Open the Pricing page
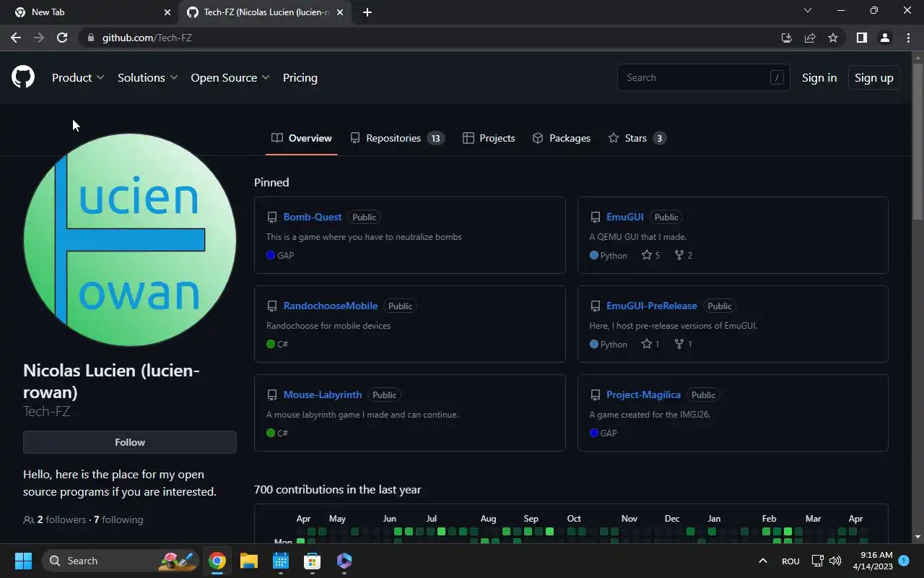 tap(300, 77)
